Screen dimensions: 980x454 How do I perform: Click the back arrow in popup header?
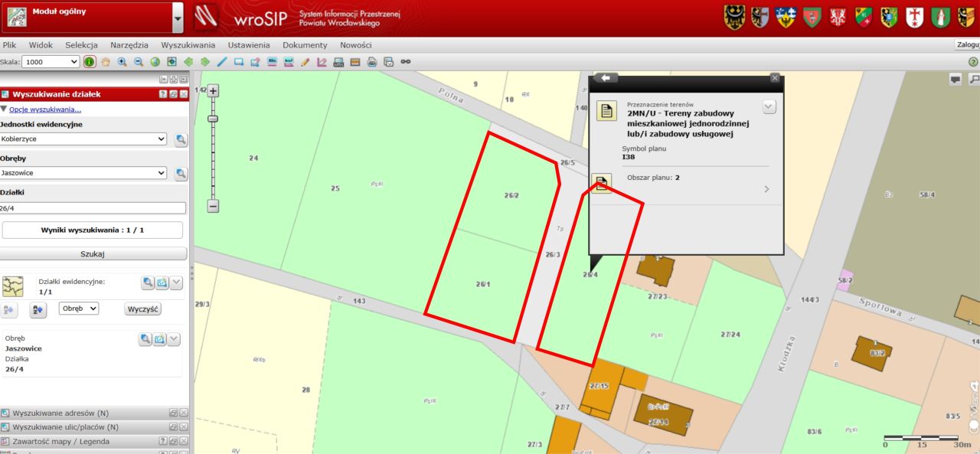(x=605, y=78)
